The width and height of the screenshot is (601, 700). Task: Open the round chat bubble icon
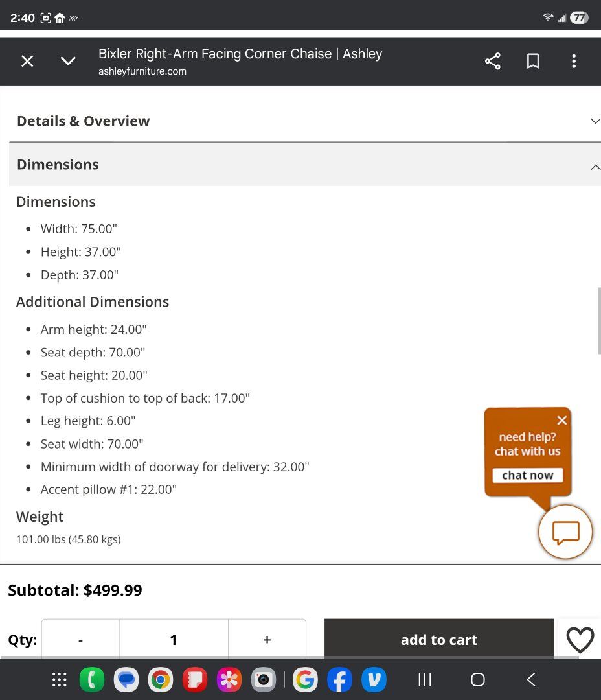coord(565,532)
